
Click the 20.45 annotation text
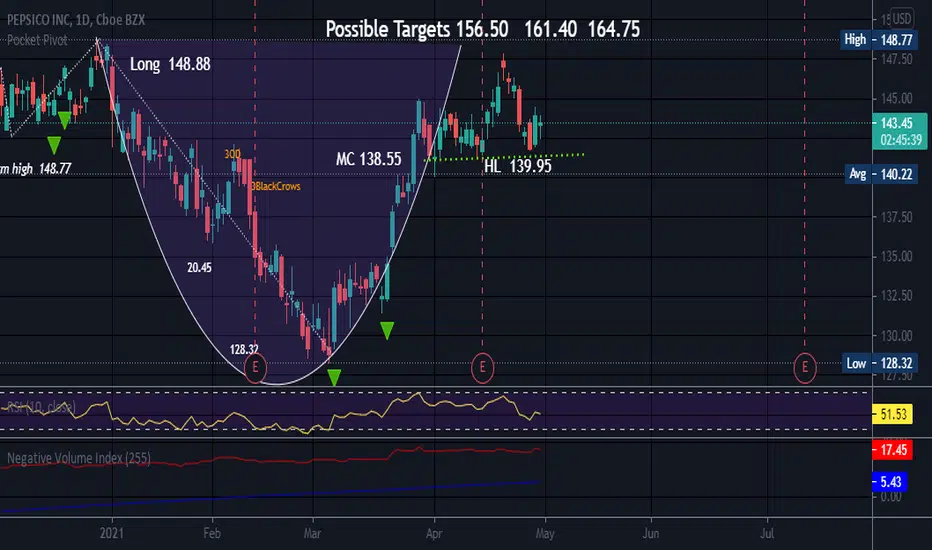pyautogui.click(x=199, y=268)
